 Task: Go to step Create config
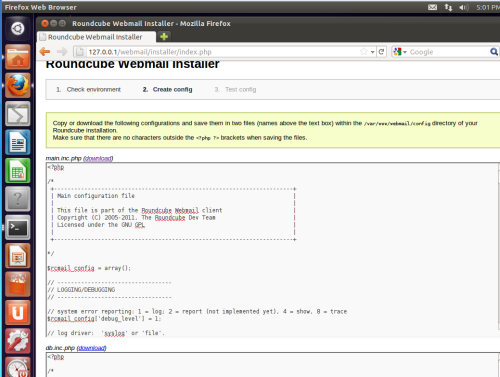[172, 89]
